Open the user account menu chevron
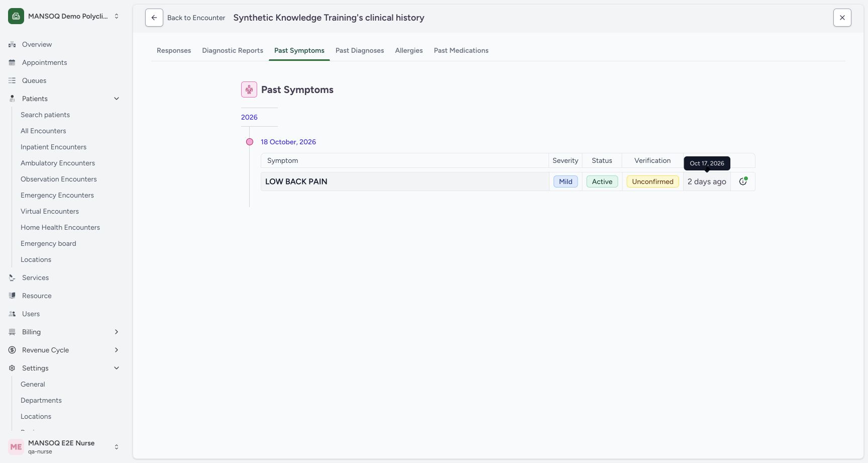The width and height of the screenshot is (868, 463). 117,447
